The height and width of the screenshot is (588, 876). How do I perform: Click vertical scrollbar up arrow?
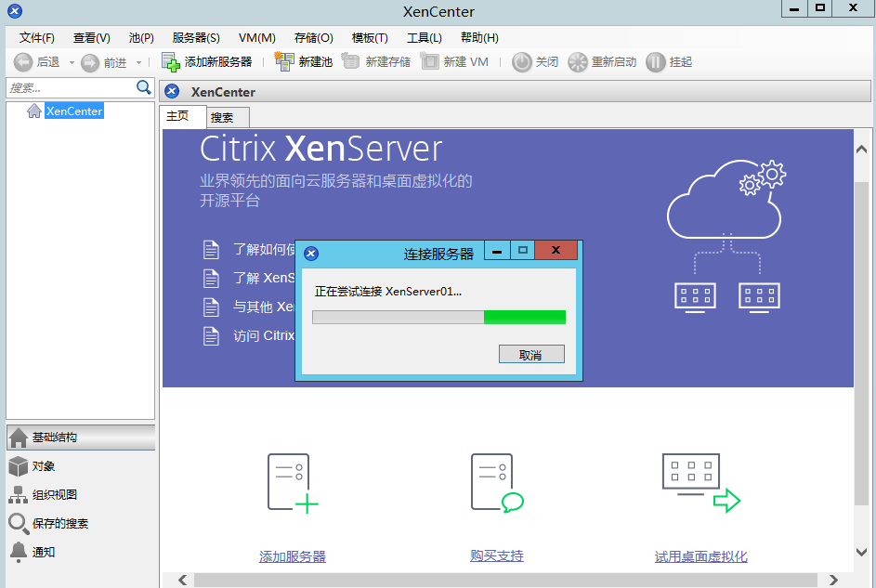(x=861, y=150)
